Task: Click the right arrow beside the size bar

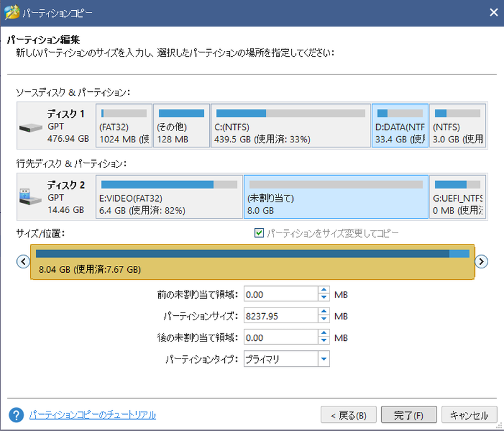Action: 481,261
